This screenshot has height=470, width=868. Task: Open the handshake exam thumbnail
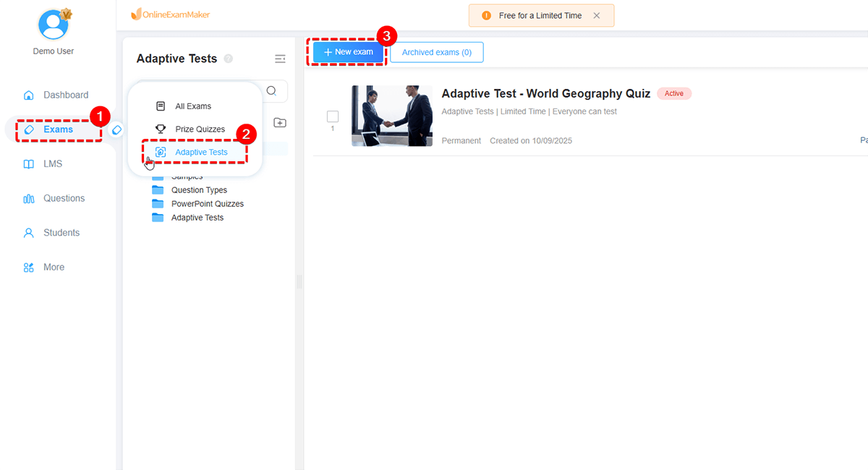click(x=392, y=116)
